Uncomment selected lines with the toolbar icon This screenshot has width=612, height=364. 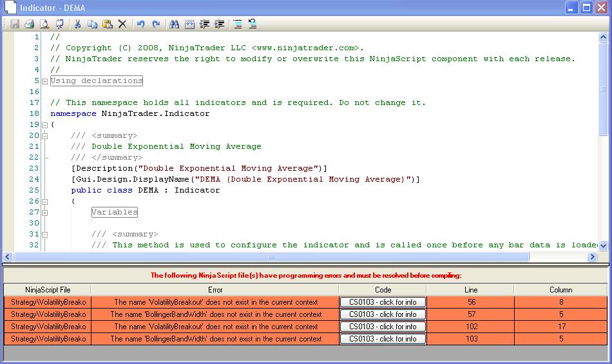tap(253, 24)
